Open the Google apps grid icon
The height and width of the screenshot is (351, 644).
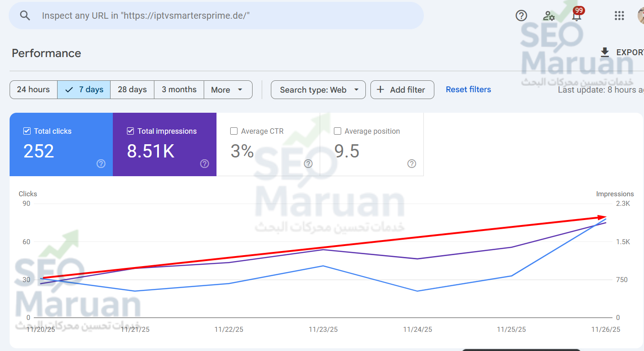tap(619, 16)
